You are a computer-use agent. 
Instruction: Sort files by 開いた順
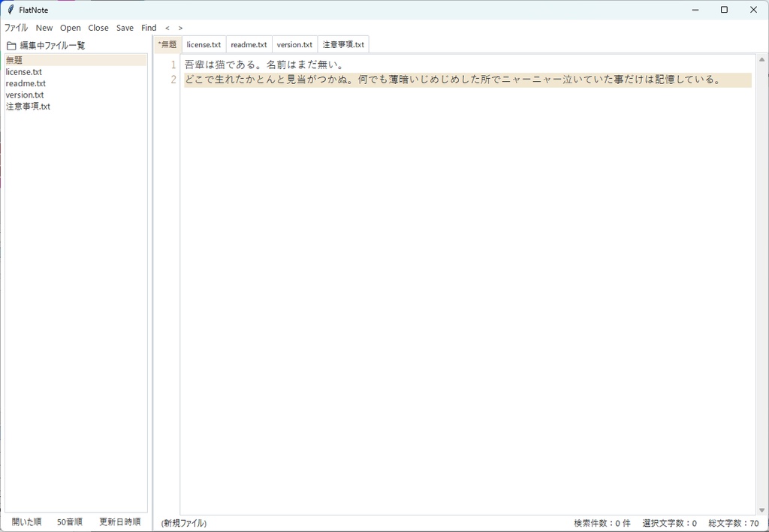coord(26,521)
